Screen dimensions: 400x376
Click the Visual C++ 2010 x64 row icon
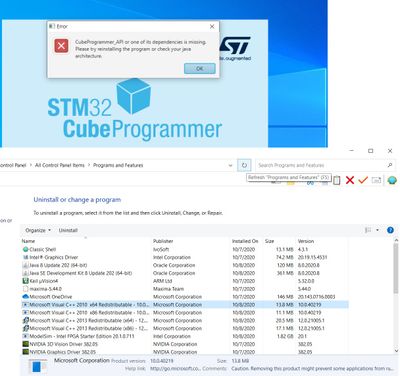pyautogui.click(x=26, y=305)
